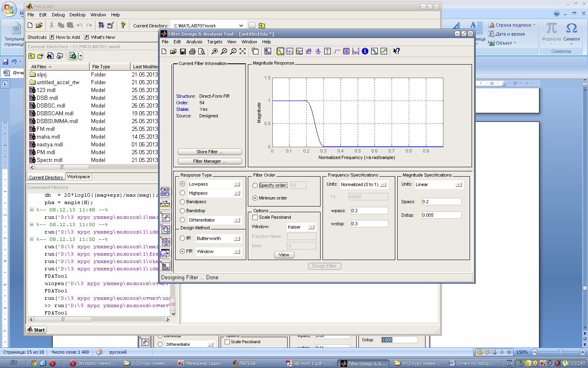Choose the IIR design method radio button
This screenshot has width=588, height=368.
(x=183, y=238)
